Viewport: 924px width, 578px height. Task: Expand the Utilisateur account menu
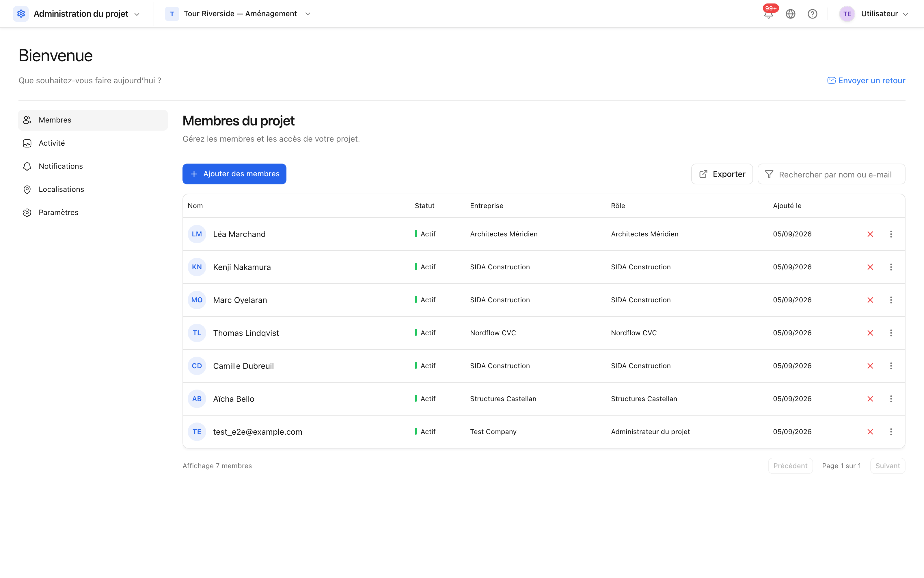[905, 14]
